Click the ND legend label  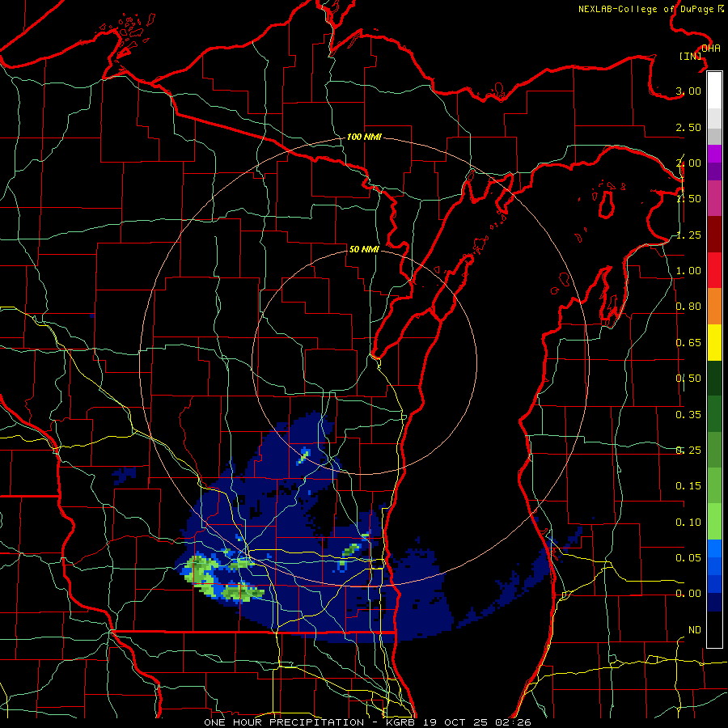[x=695, y=630]
